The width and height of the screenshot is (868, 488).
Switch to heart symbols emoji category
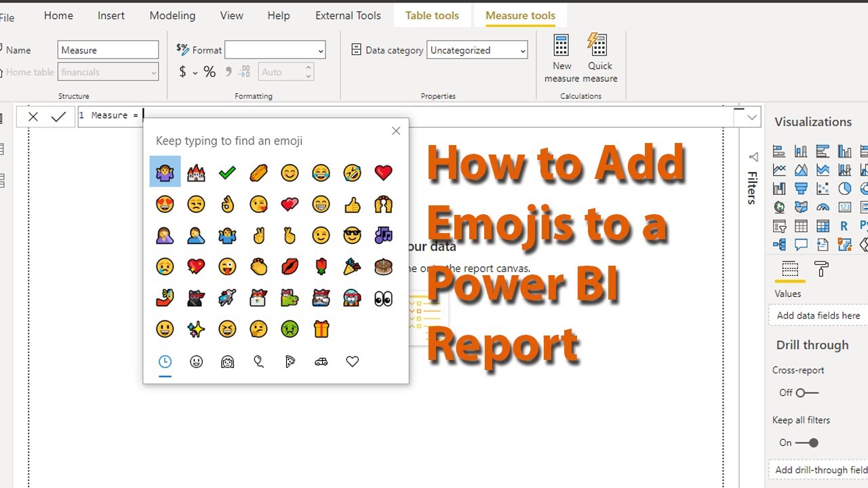(352, 362)
